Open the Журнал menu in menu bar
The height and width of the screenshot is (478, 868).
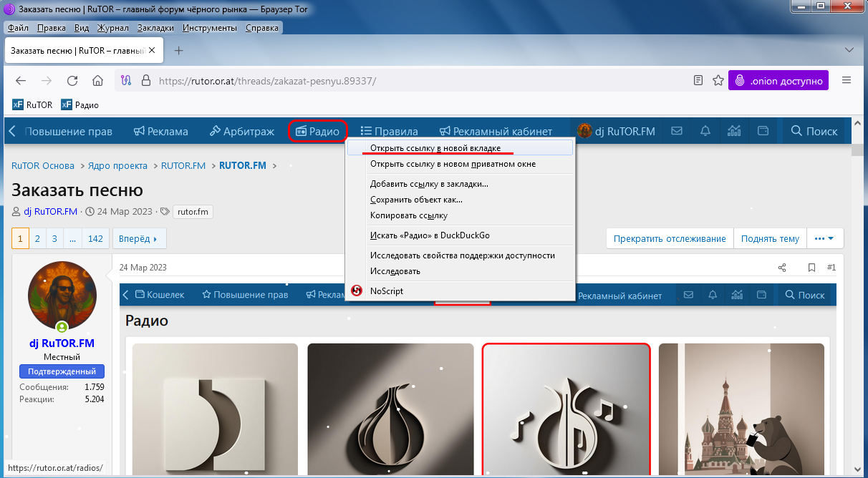pyautogui.click(x=112, y=28)
